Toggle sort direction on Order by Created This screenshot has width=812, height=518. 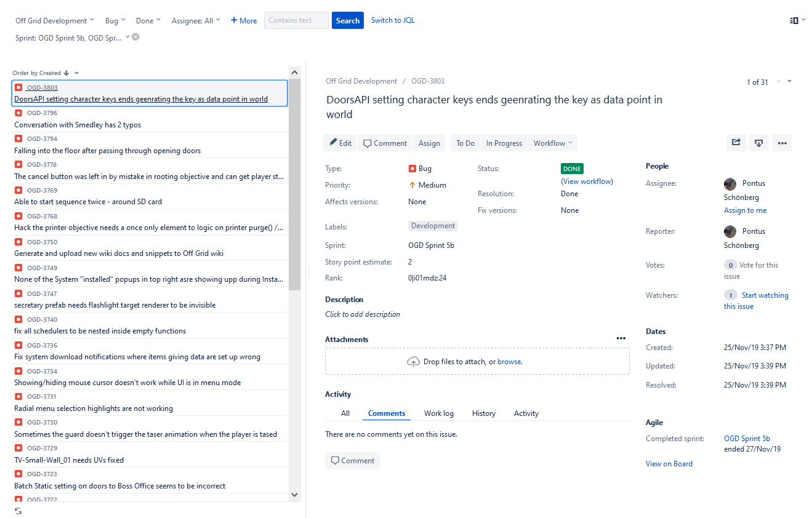click(66, 73)
